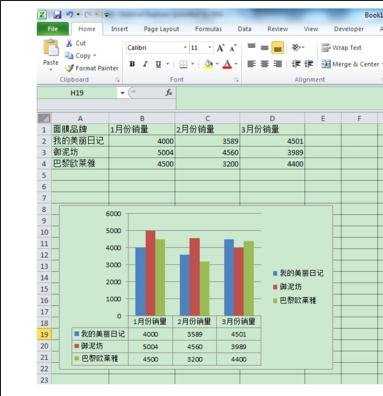Click the Merge & Center button
The width and height of the screenshot is (383, 396).
[x=351, y=64]
